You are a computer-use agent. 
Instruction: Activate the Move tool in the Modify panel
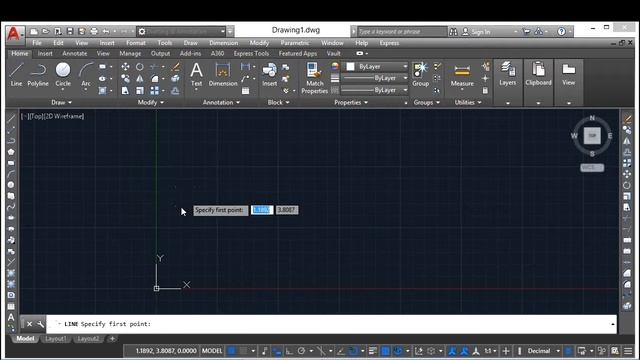tap(125, 67)
